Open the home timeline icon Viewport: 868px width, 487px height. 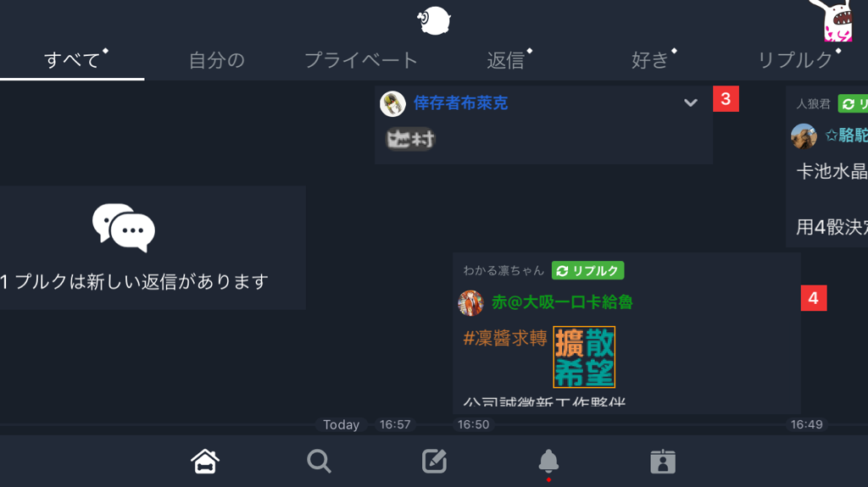coord(205,461)
